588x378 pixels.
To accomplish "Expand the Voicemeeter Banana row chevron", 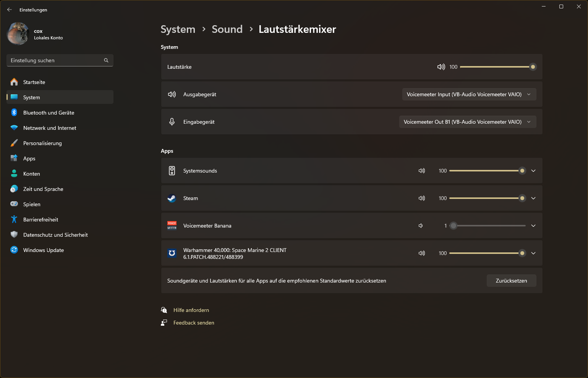I will coord(533,226).
